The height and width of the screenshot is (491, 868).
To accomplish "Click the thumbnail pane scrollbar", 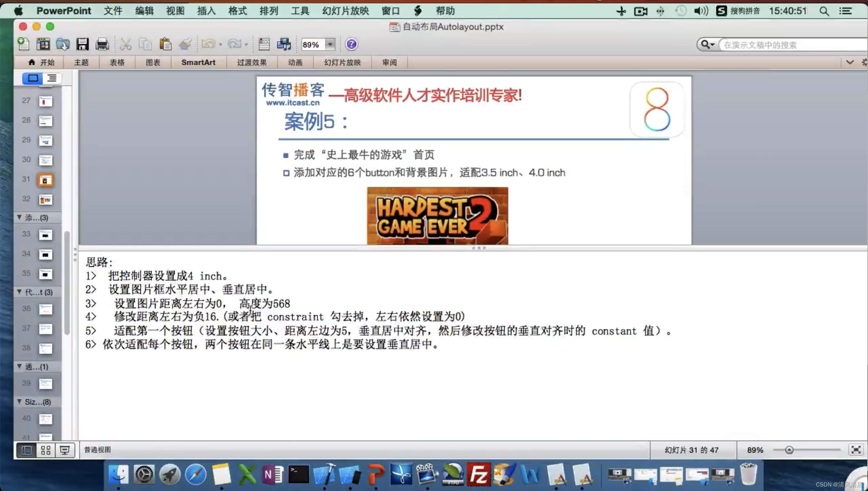I will click(x=67, y=283).
